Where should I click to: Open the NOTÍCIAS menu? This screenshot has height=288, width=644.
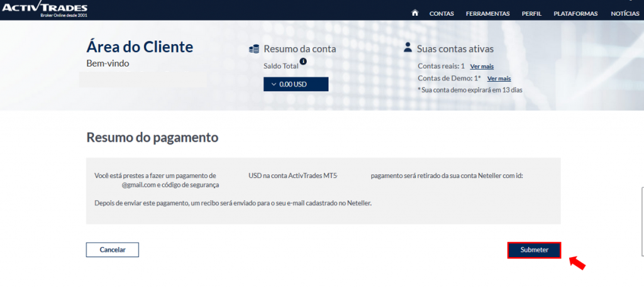click(625, 14)
